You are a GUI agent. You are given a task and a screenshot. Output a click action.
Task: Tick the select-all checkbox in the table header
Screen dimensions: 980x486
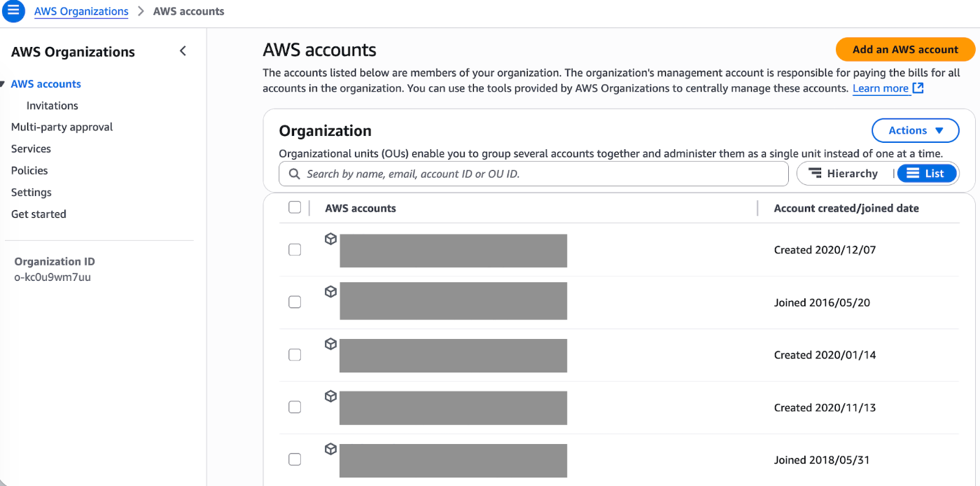295,207
